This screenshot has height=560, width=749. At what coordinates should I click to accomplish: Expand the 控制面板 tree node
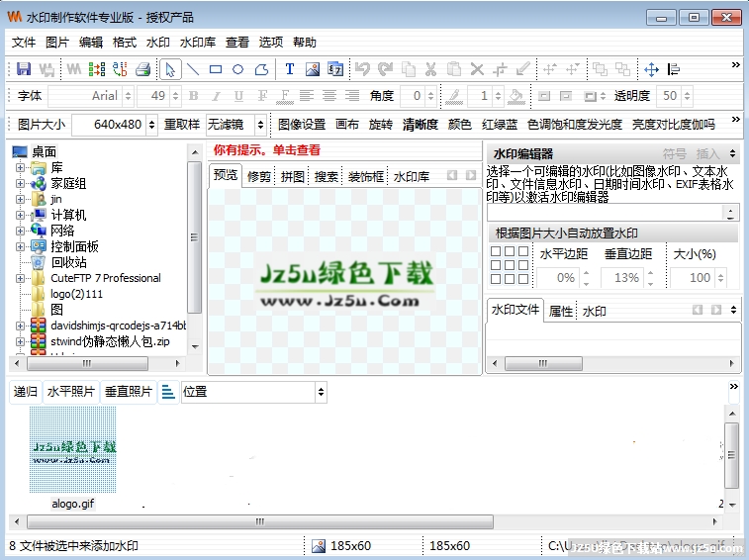[x=20, y=246]
